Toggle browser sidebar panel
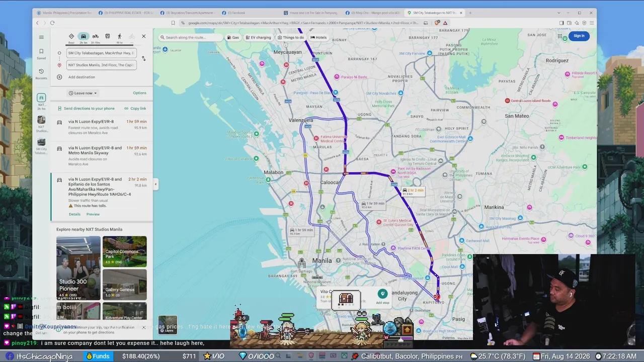 [x=561, y=23]
